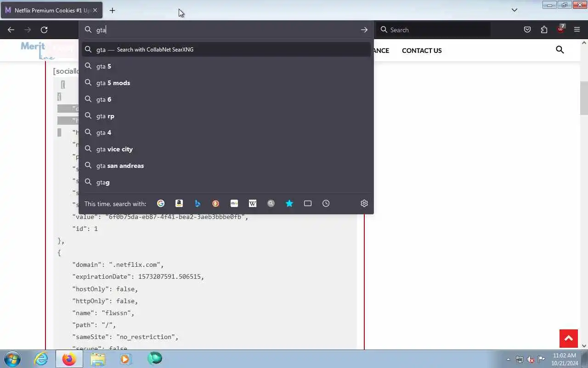Click the cookie value 6f0b75da string
This screenshot has width=588, height=368.
[176, 217]
